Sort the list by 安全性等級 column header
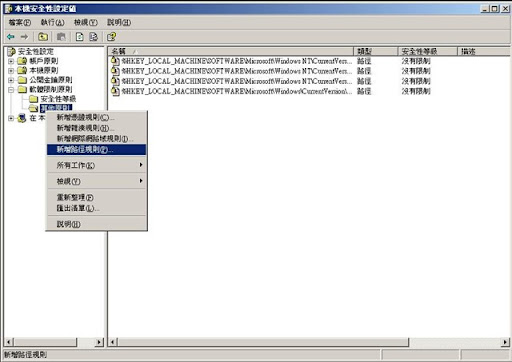The image size is (512, 362). (x=428, y=51)
